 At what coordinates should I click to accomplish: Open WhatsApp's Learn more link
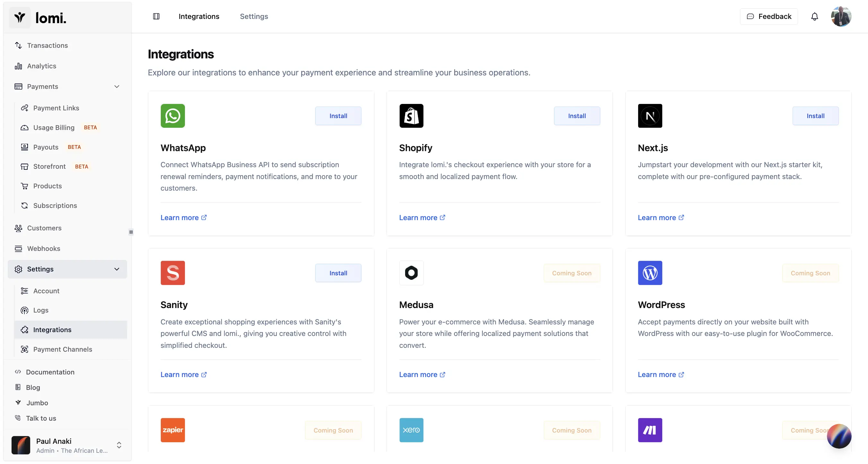(x=184, y=218)
